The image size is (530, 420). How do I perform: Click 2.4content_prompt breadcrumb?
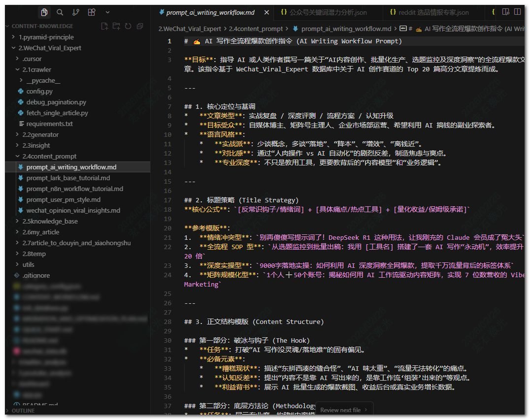(256, 29)
